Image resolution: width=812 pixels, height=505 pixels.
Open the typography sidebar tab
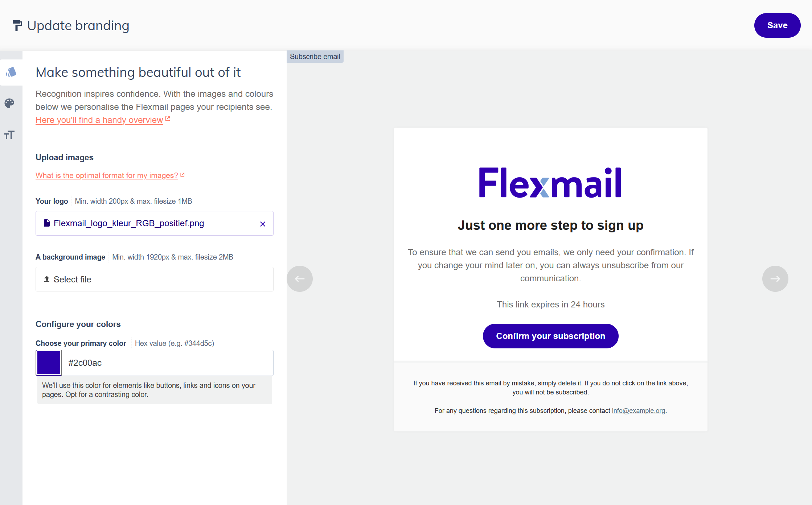(9, 135)
